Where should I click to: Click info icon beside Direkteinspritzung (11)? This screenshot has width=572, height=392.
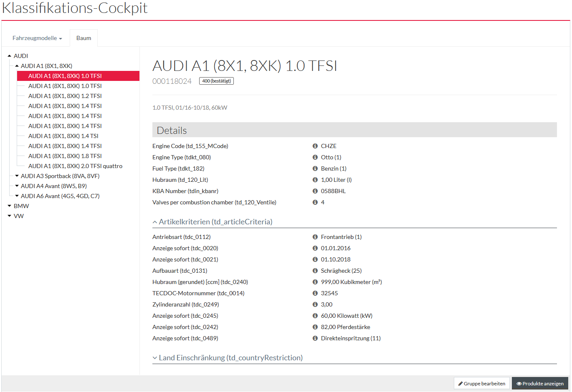click(315, 338)
